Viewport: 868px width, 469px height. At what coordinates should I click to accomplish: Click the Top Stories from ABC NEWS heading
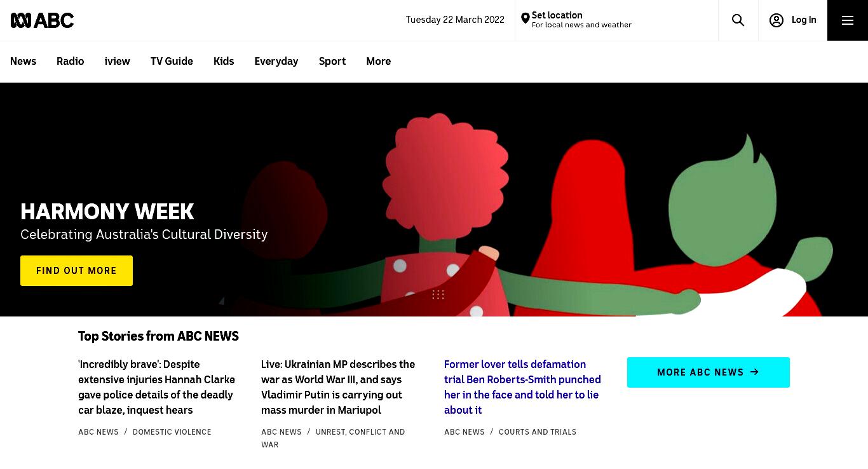click(158, 336)
